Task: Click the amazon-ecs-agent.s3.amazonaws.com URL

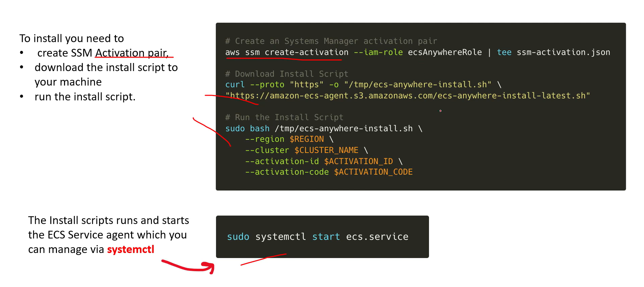Action: click(x=408, y=96)
